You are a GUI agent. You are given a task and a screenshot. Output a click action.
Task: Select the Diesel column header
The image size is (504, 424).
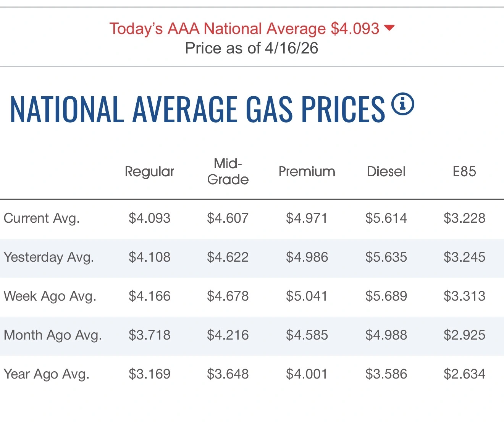pyautogui.click(x=386, y=172)
